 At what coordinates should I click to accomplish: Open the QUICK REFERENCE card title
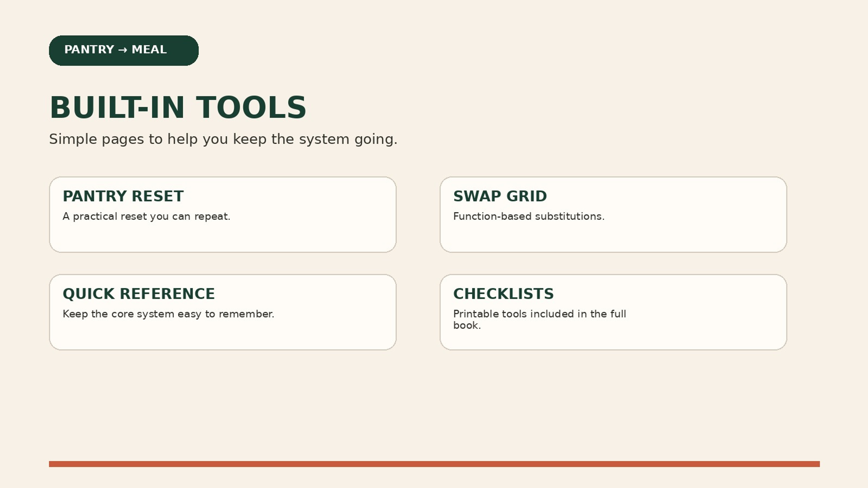(x=139, y=294)
